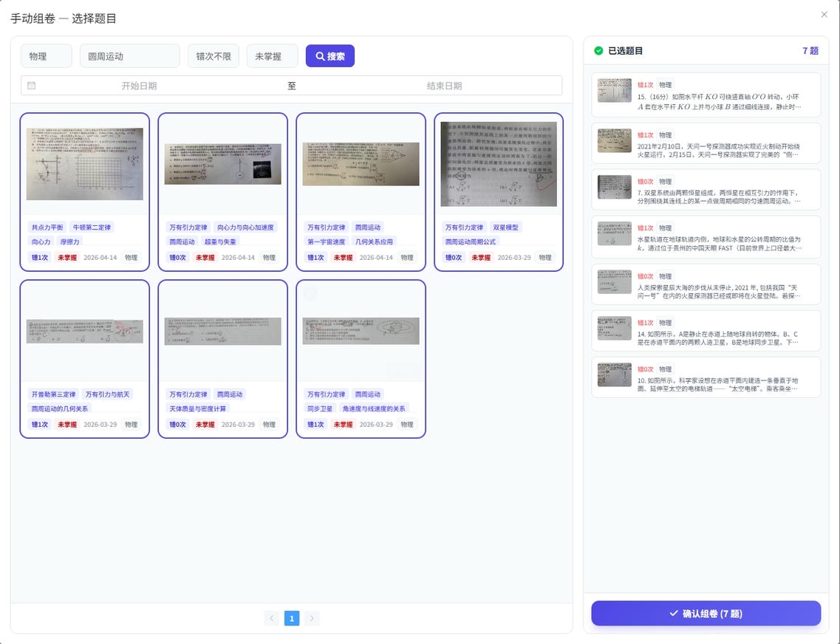
Task: Go to next page arrow
Action: click(x=312, y=618)
